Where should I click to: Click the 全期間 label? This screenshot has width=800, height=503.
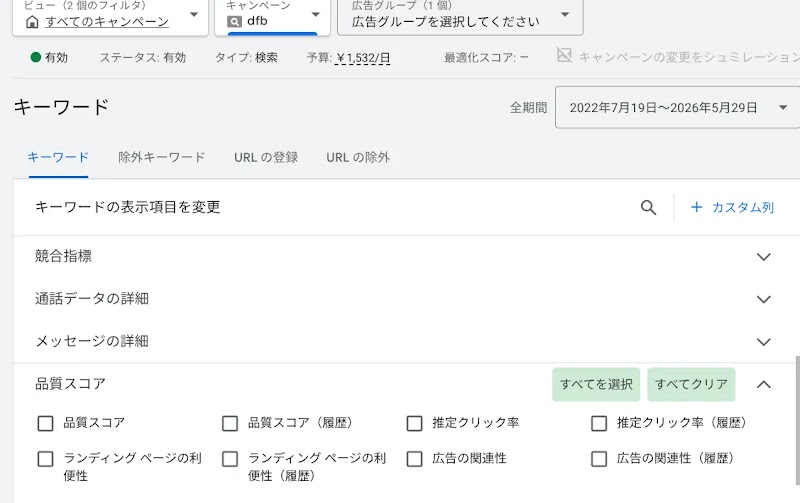[x=529, y=108]
